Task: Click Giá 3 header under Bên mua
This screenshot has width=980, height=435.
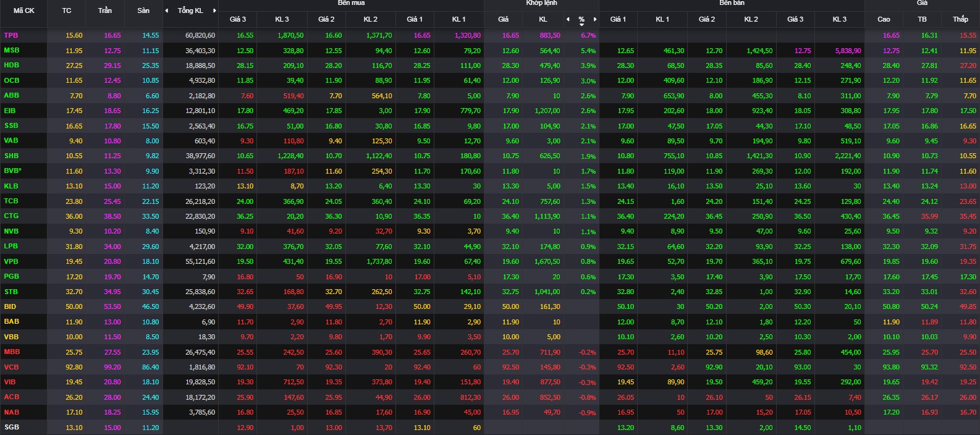Action: (x=238, y=19)
